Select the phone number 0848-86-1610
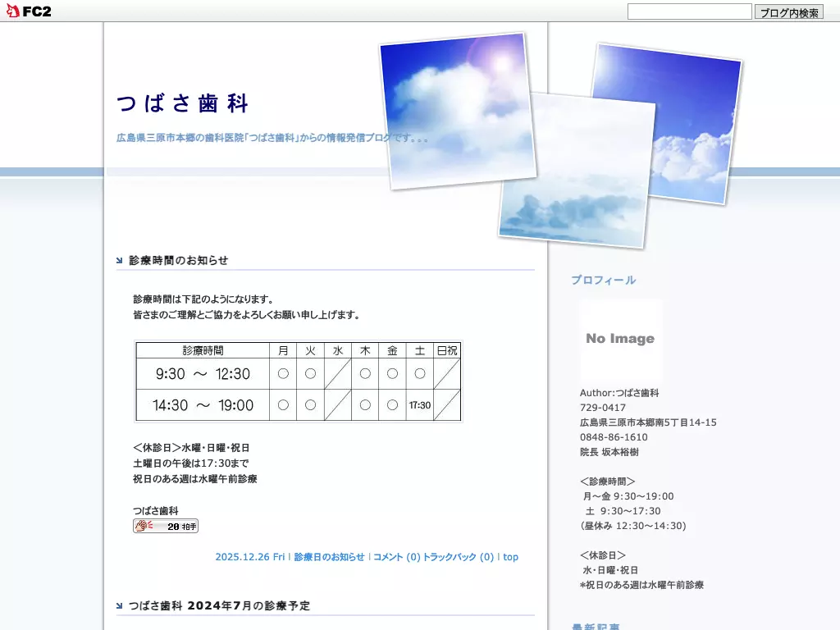Screen dimensions: 840x630 (614, 437)
